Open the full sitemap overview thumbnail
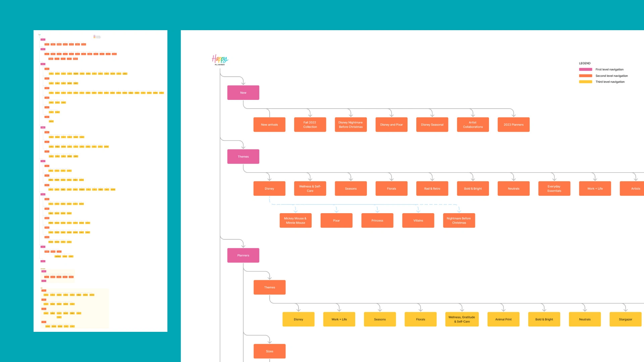 tap(100, 181)
